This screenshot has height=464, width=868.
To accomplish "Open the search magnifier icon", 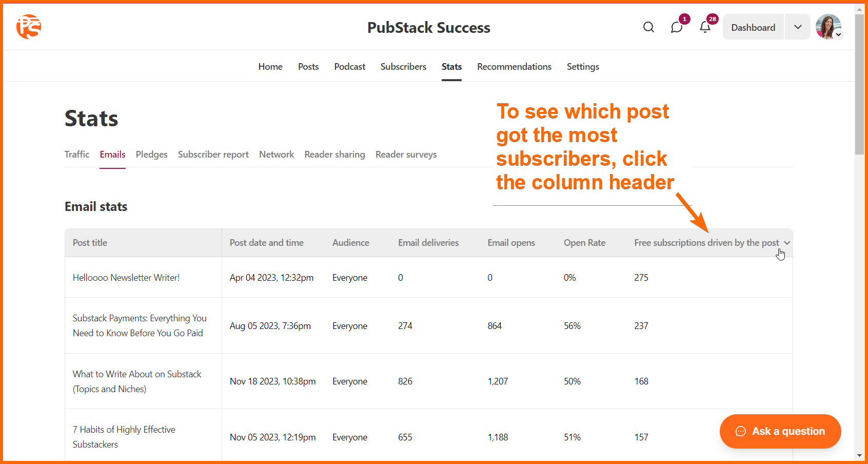I will (x=648, y=27).
